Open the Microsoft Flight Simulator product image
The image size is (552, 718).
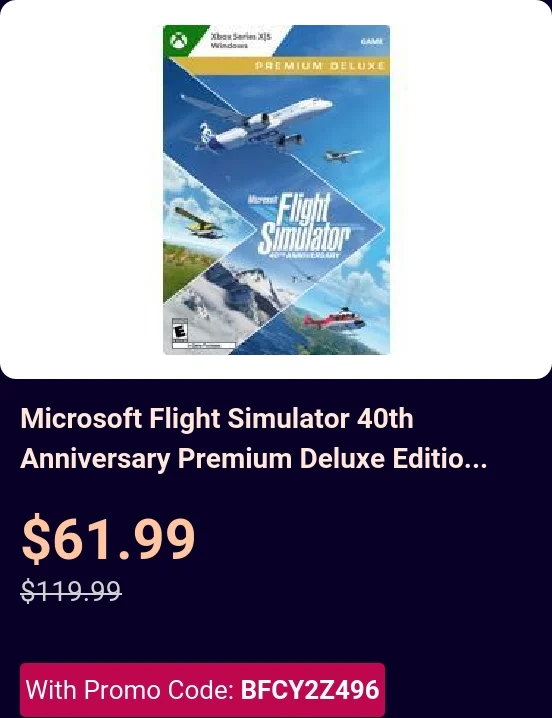click(276, 190)
